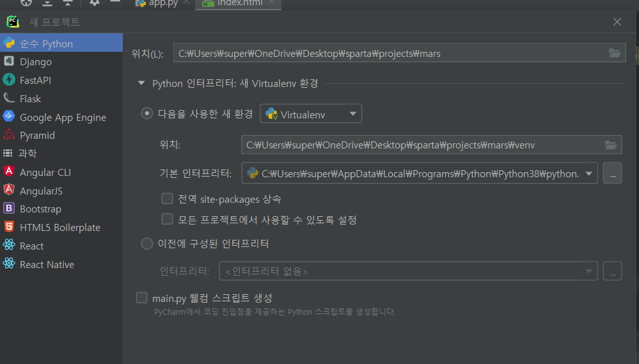Image resolution: width=639 pixels, height=364 pixels.
Task: Select 다음을 사용한 새 환경 radio button
Action: [x=146, y=113]
